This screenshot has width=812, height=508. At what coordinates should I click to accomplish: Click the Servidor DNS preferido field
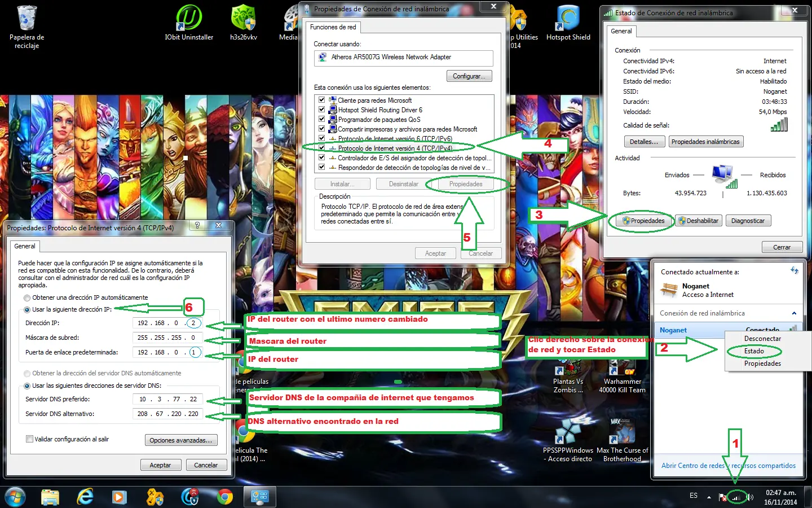point(167,399)
